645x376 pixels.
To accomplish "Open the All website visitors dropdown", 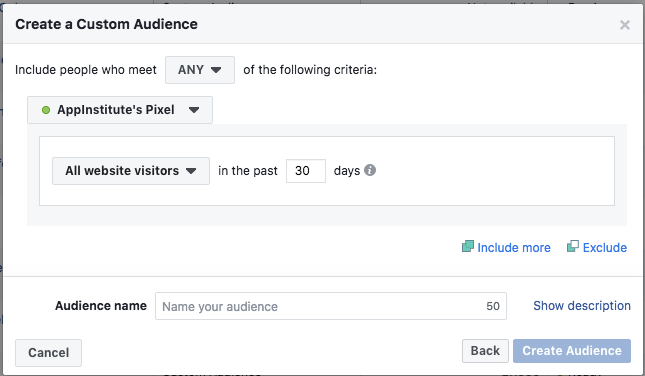I will pyautogui.click(x=131, y=171).
